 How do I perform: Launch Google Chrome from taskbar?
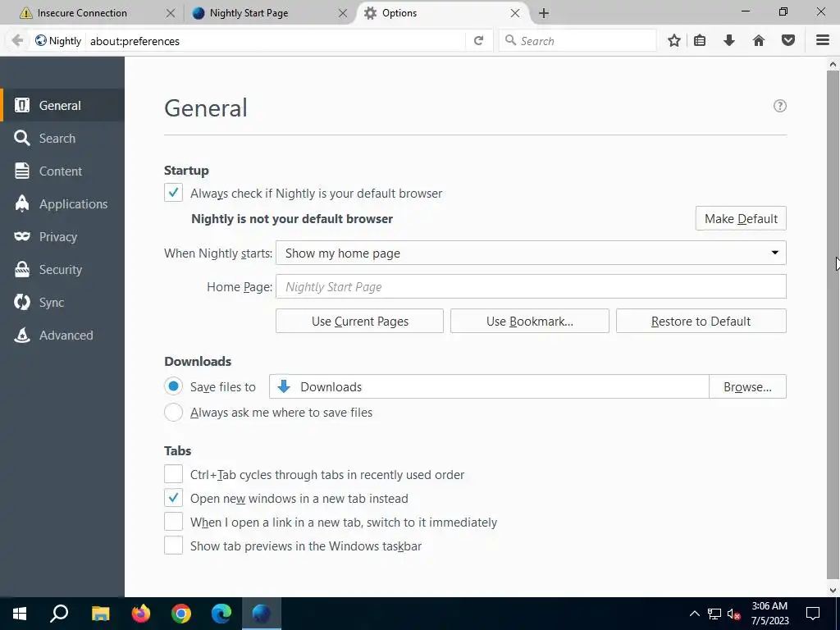[x=181, y=614]
